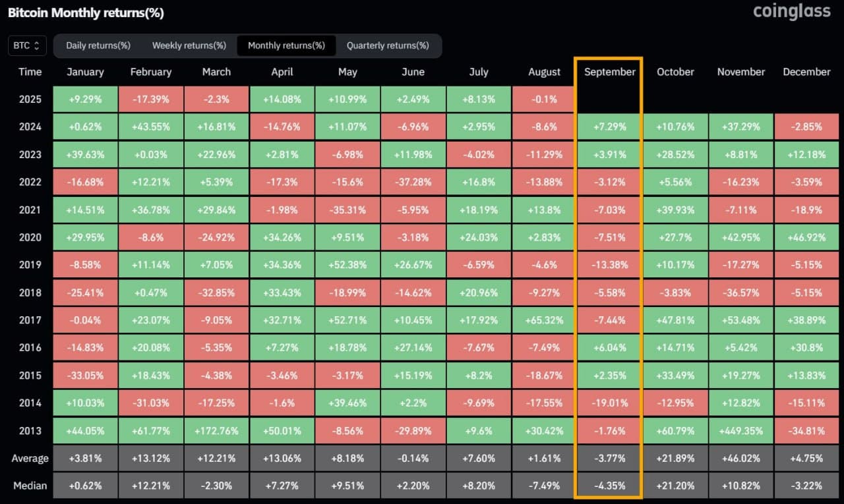Select the August 2025 -0.1% cell

(x=544, y=99)
